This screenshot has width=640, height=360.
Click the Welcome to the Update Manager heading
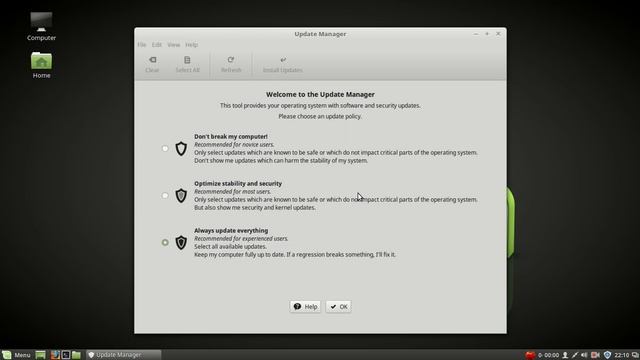click(320, 94)
